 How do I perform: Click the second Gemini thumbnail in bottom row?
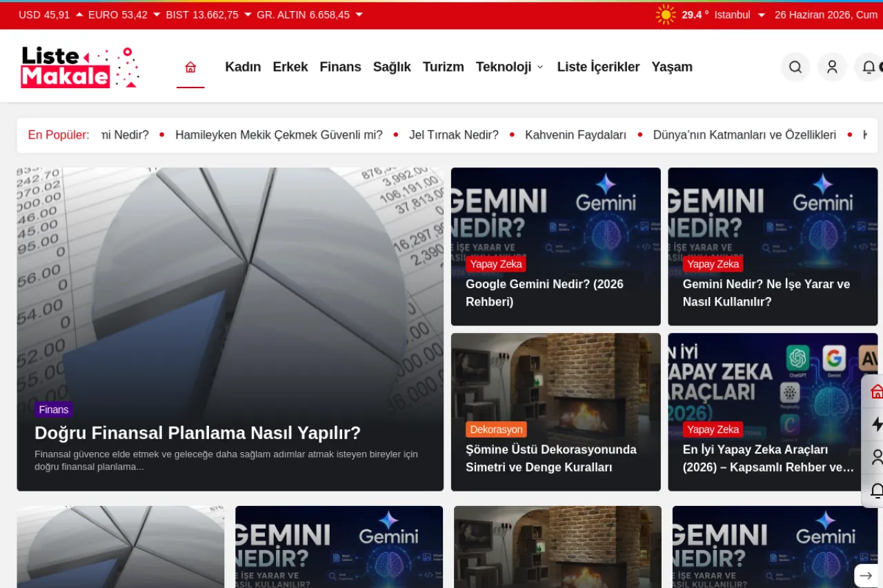click(x=339, y=547)
